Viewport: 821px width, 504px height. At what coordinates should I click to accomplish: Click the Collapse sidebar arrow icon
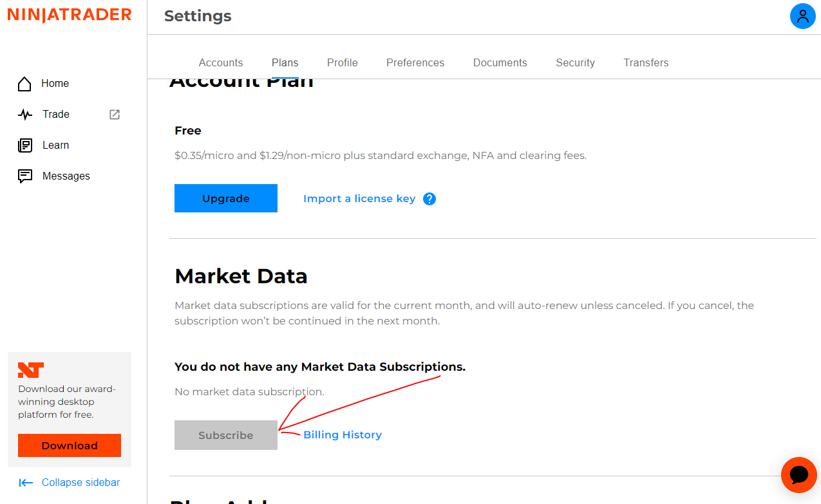coord(26,483)
